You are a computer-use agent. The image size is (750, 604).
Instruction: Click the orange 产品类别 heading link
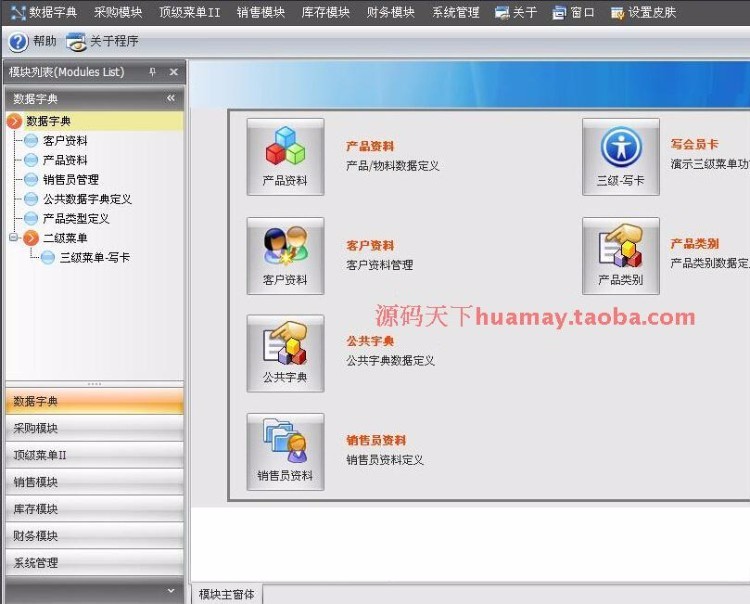click(695, 243)
